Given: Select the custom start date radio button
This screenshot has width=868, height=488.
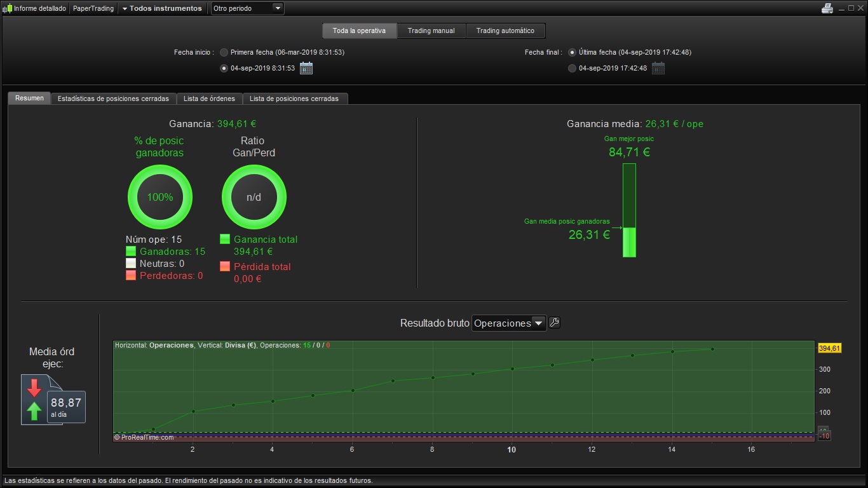Looking at the screenshot, I should click(x=224, y=68).
